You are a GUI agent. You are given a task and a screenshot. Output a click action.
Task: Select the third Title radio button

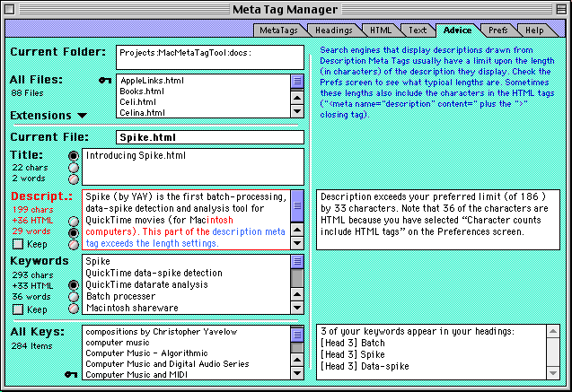[74, 179]
